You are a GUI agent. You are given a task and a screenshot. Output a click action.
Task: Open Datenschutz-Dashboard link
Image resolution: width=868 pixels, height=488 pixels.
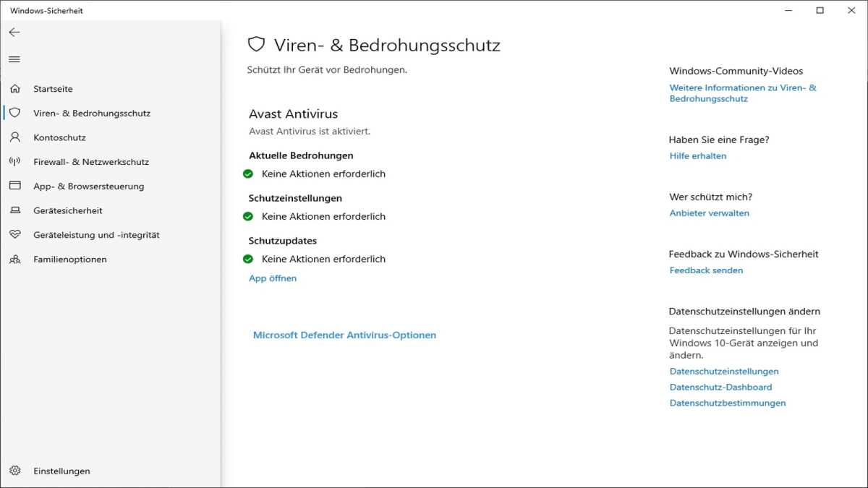pos(720,388)
